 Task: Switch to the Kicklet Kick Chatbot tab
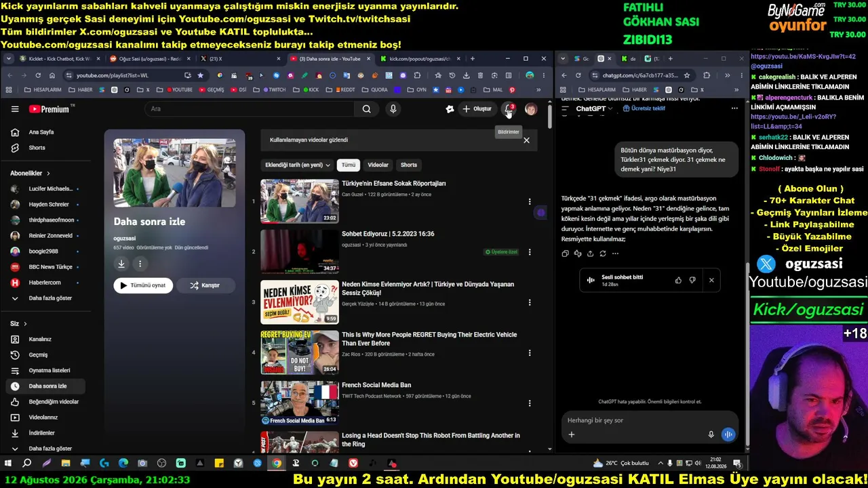(60, 59)
